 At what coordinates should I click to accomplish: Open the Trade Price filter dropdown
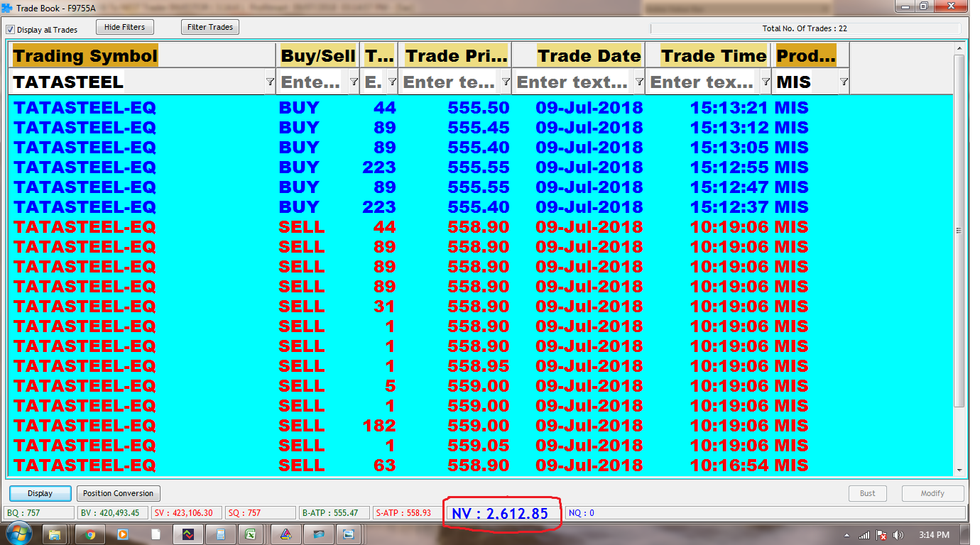point(505,82)
